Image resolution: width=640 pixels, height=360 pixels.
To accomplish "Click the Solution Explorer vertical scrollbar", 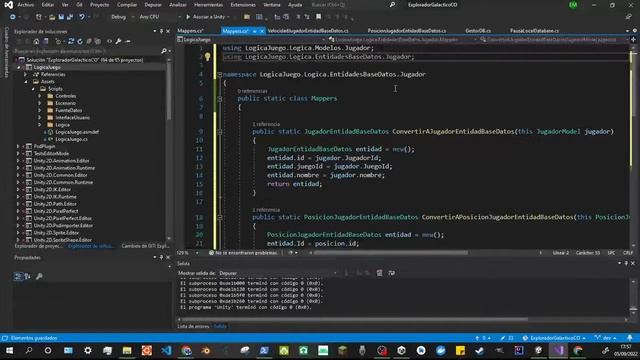I will tap(169, 91).
